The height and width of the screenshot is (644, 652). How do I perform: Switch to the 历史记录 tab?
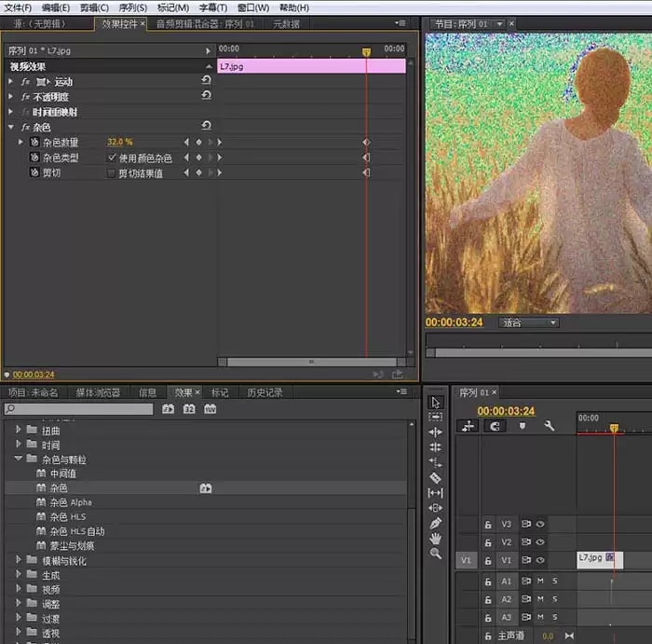tap(265, 392)
